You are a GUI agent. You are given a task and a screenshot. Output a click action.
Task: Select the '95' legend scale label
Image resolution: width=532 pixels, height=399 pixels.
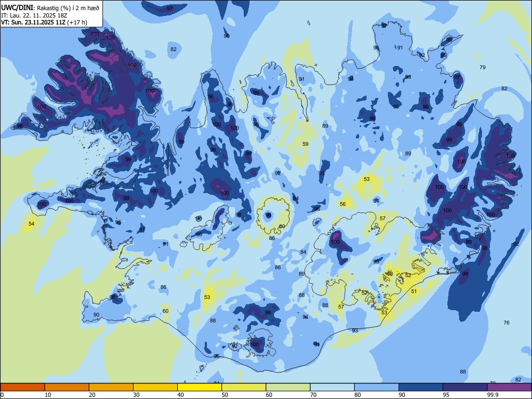click(446, 395)
